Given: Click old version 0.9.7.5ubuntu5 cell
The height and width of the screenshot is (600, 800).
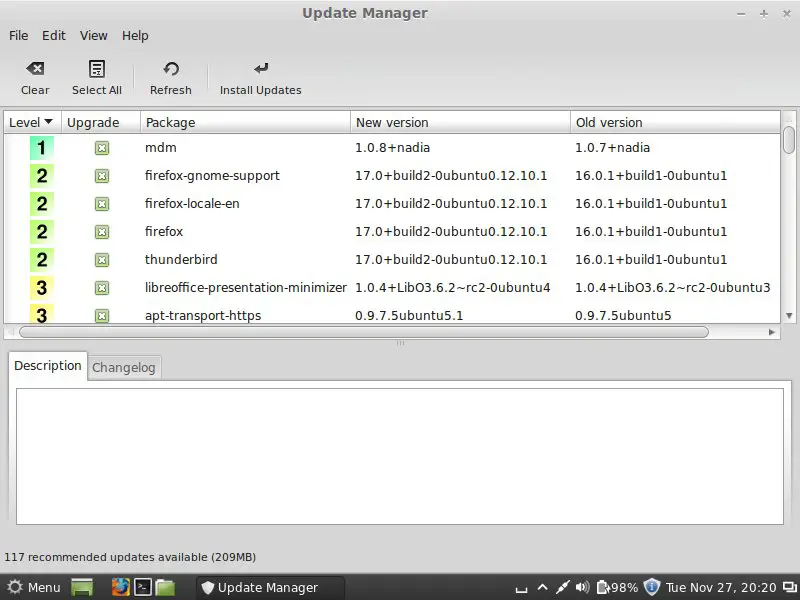Looking at the screenshot, I should (623, 316).
